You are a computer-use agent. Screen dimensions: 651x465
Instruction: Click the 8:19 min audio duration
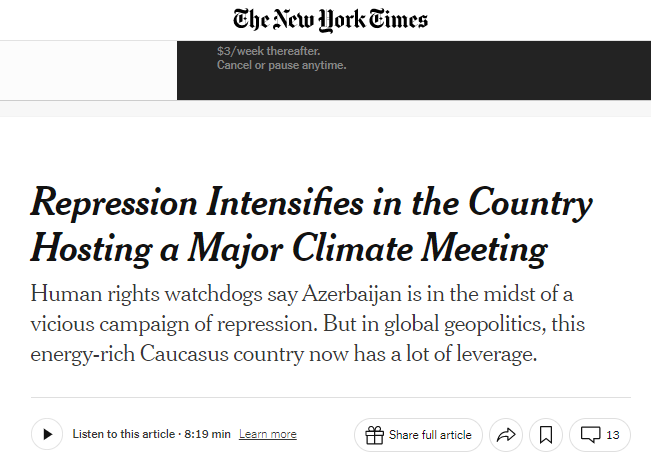207,435
